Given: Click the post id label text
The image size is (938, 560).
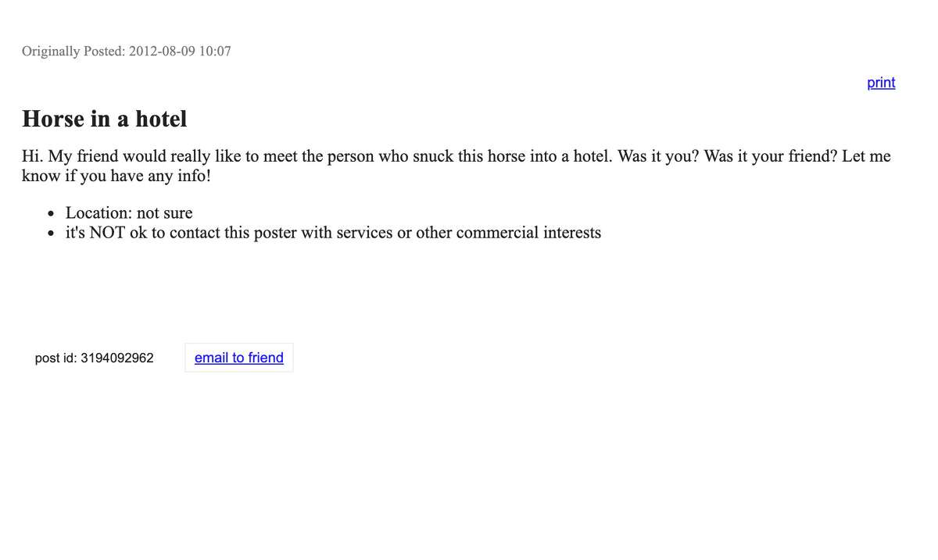Looking at the screenshot, I should coord(56,358).
